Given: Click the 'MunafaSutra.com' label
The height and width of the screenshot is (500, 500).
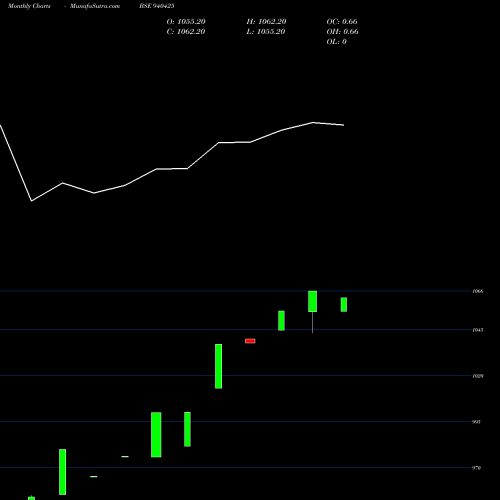Looking at the screenshot, I should tap(95, 6).
